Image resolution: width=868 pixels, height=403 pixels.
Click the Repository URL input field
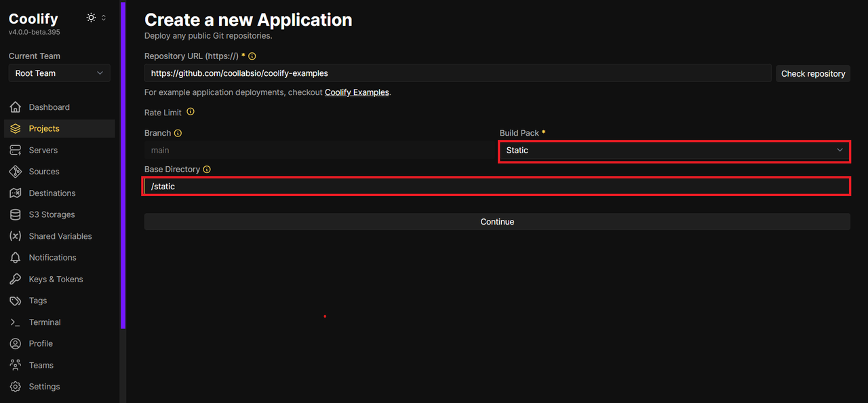pos(458,73)
